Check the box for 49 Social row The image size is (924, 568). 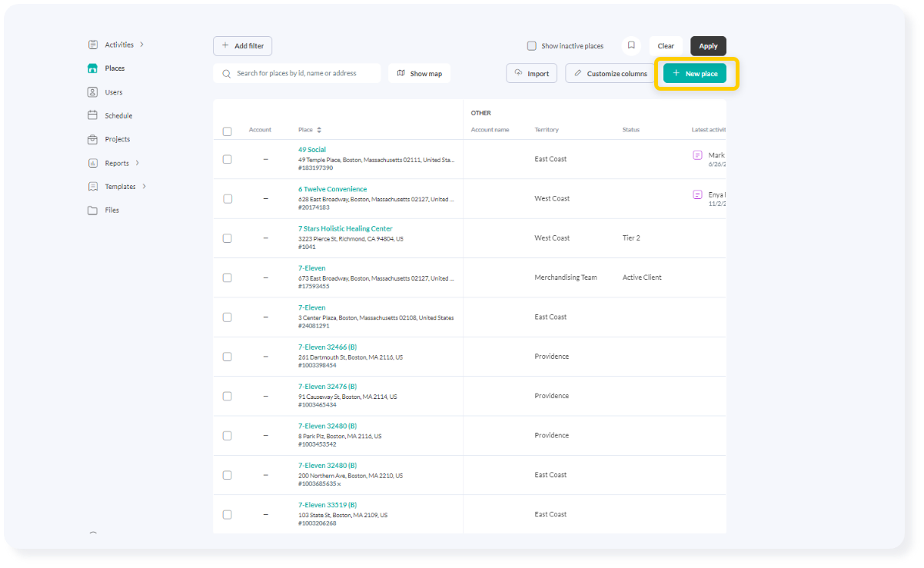coord(227,159)
